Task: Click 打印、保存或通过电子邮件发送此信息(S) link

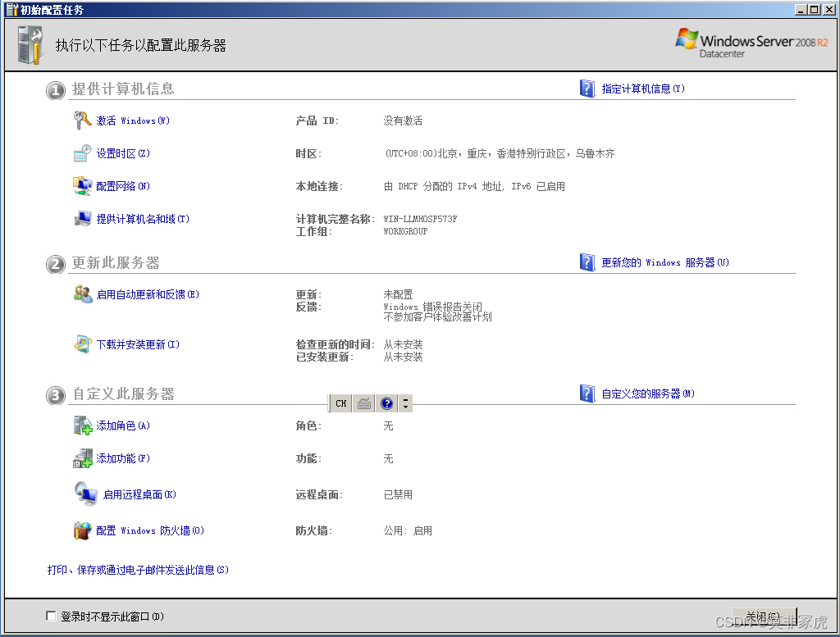Action: coord(138,570)
